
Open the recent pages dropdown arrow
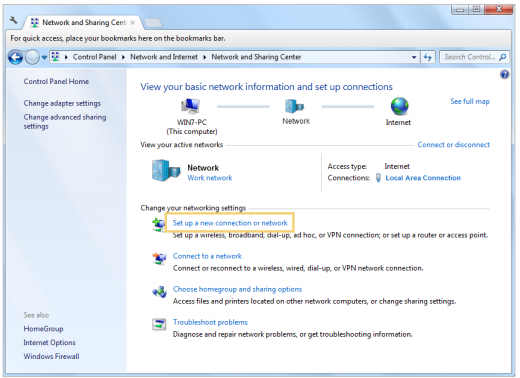44,57
